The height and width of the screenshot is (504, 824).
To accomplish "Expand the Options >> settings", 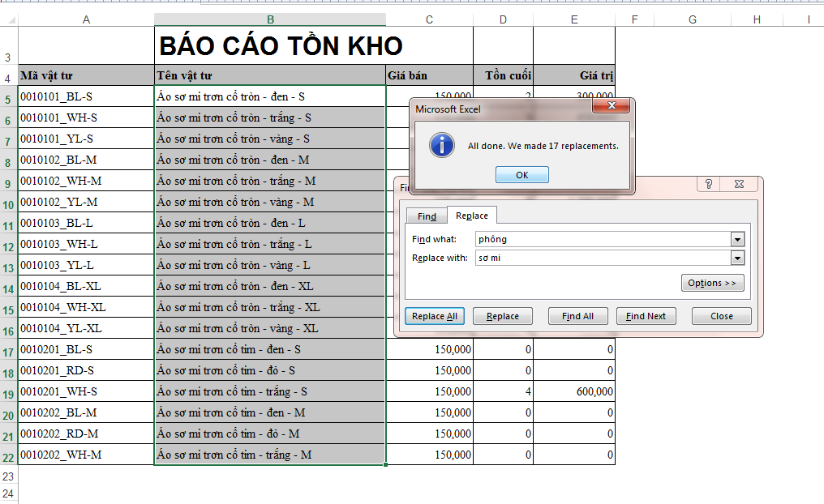I will (712, 283).
